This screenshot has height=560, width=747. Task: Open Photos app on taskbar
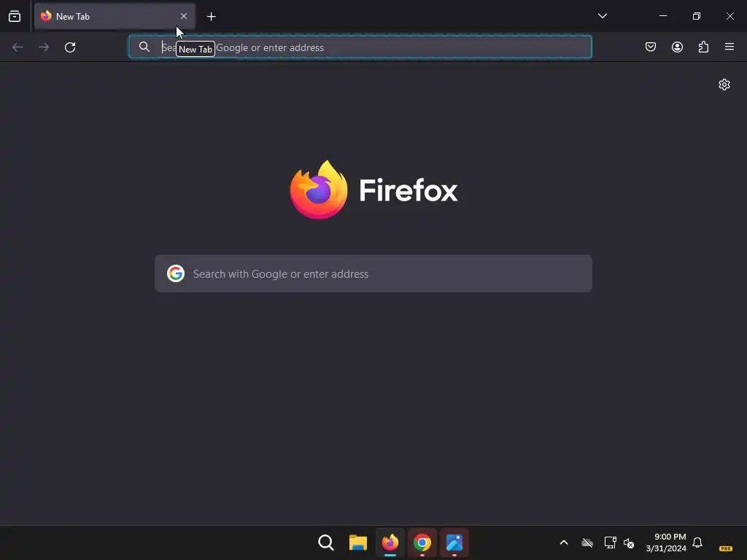tap(454, 542)
